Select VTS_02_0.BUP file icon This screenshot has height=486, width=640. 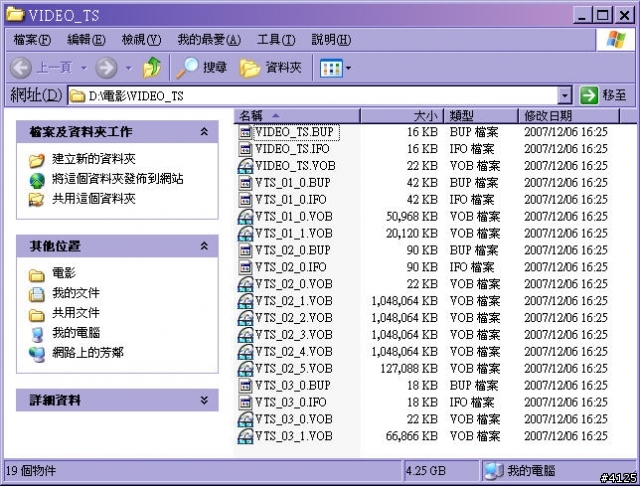coord(245,250)
